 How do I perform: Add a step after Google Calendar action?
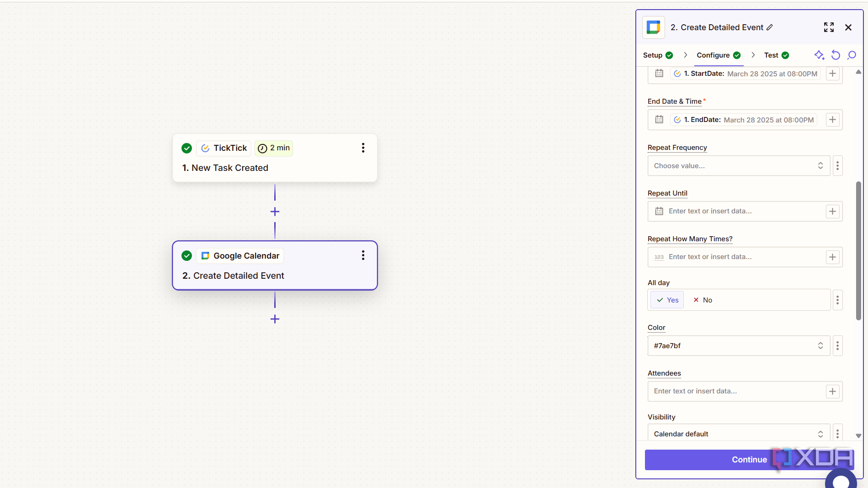point(275,319)
